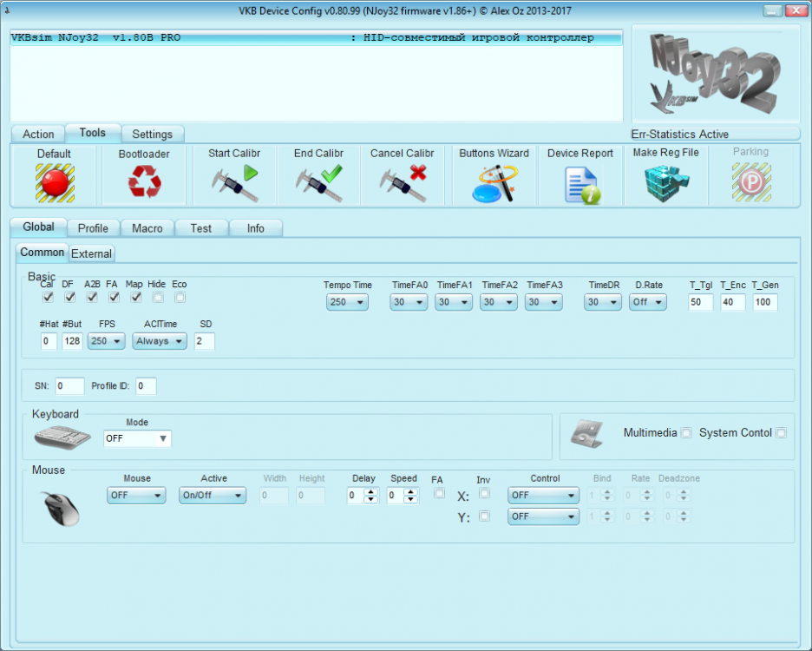This screenshot has height=651, width=812.
Task: Open the Profile tab
Action: [x=93, y=228]
